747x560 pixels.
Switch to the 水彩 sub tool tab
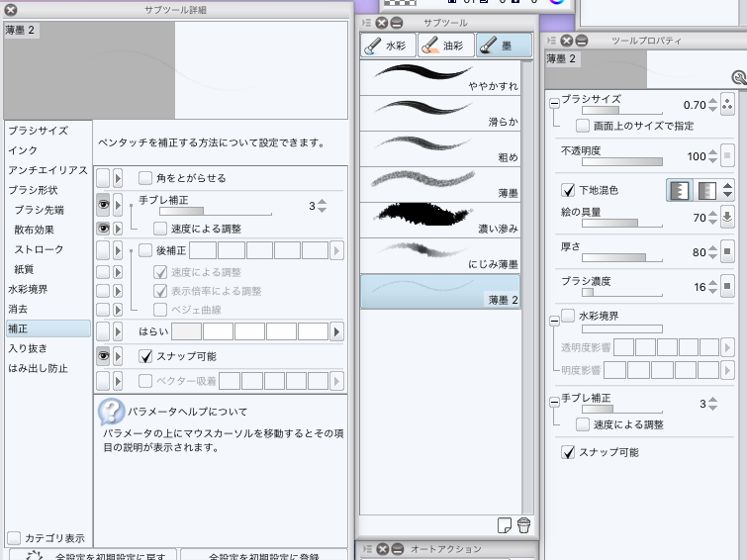pos(387,46)
